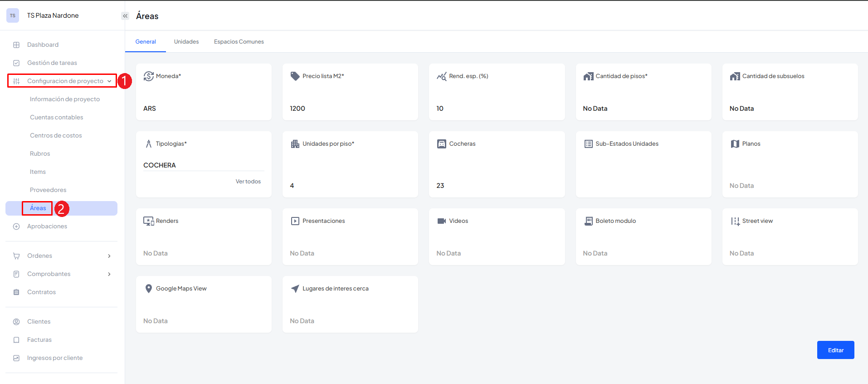Click the Precio lista M2 tag icon
This screenshot has width=868, height=384.
(x=295, y=76)
